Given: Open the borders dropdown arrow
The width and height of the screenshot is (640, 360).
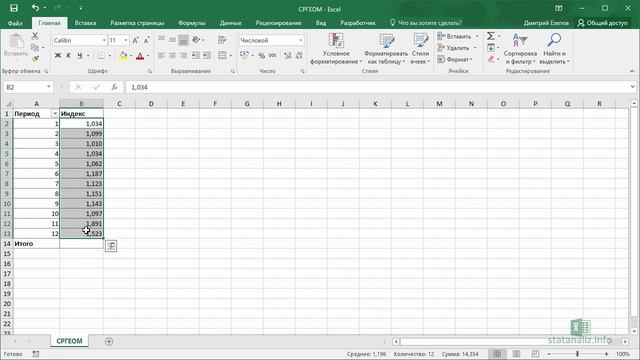Looking at the screenshot, I should coord(110,56).
